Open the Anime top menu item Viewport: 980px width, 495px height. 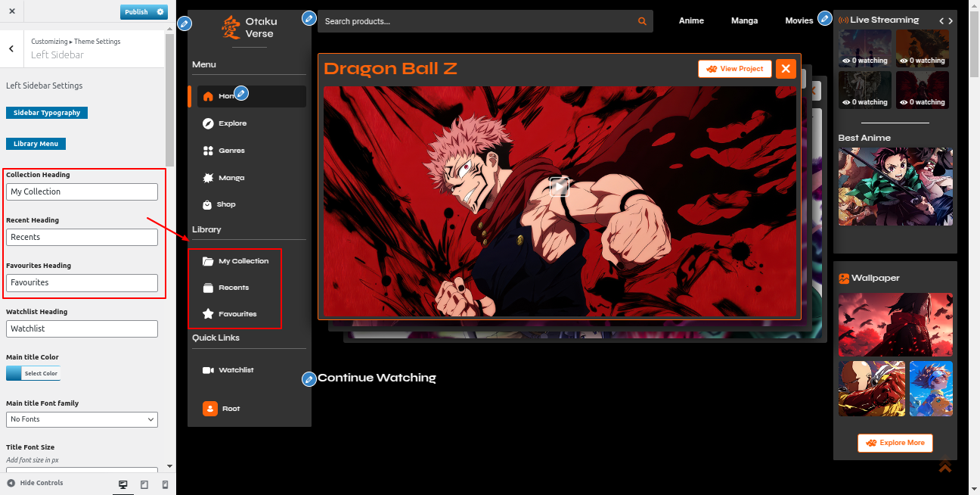691,21
